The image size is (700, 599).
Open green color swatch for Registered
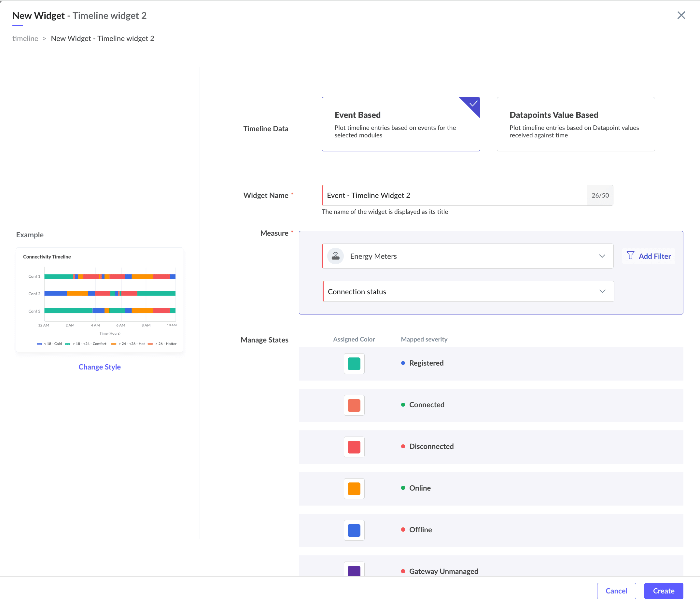(354, 364)
